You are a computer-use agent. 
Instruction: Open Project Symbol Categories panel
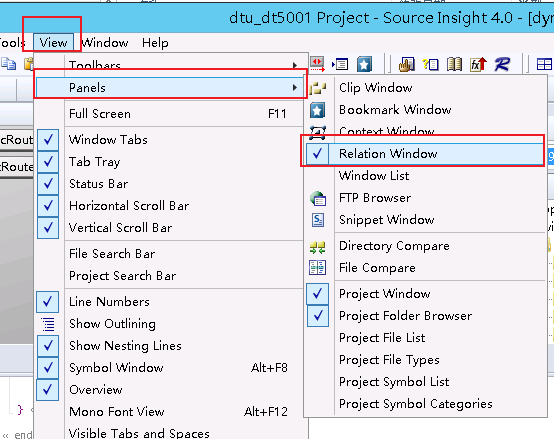pos(426,404)
